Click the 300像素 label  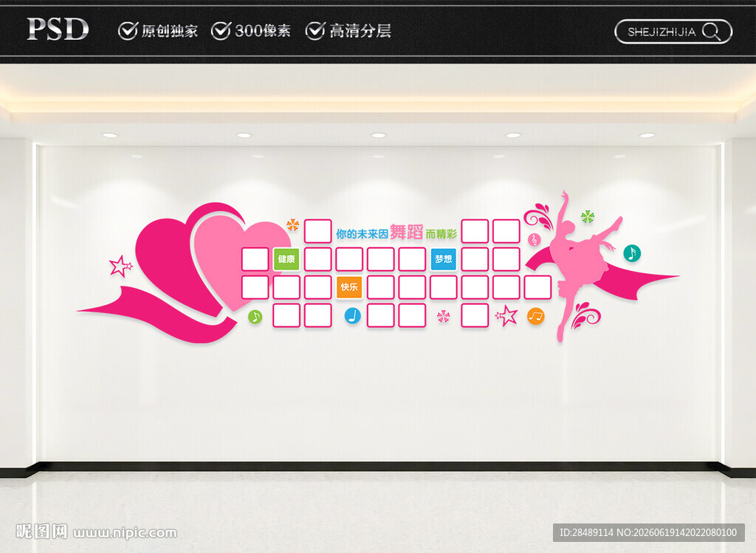263,31
